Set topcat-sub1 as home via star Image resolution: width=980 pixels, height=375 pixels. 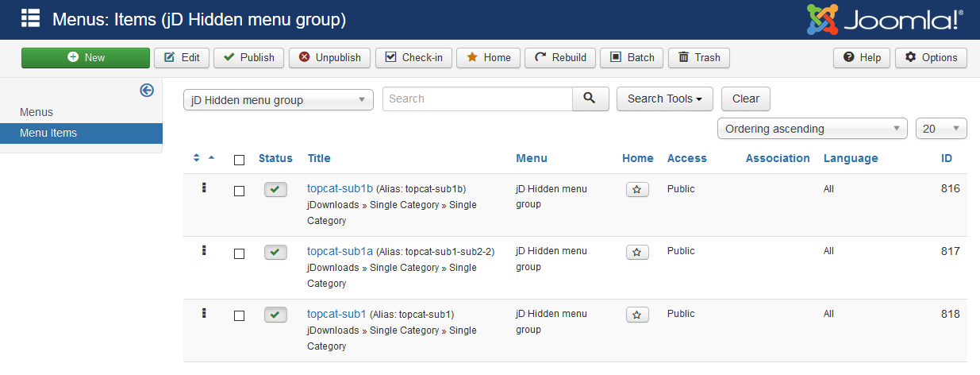(637, 315)
